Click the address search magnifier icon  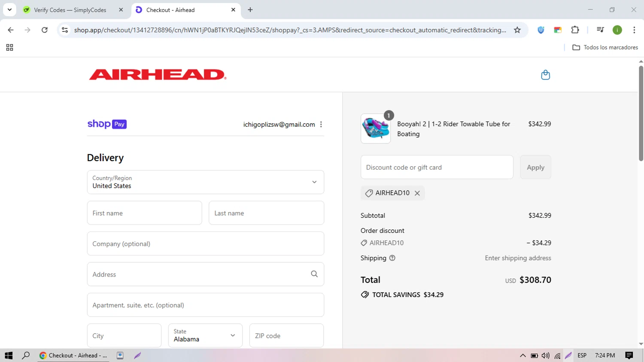point(314,274)
